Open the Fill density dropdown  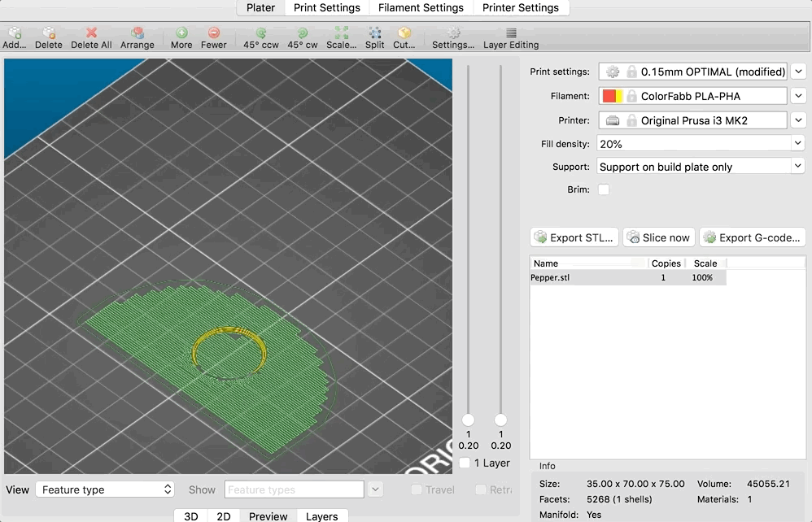[798, 143]
